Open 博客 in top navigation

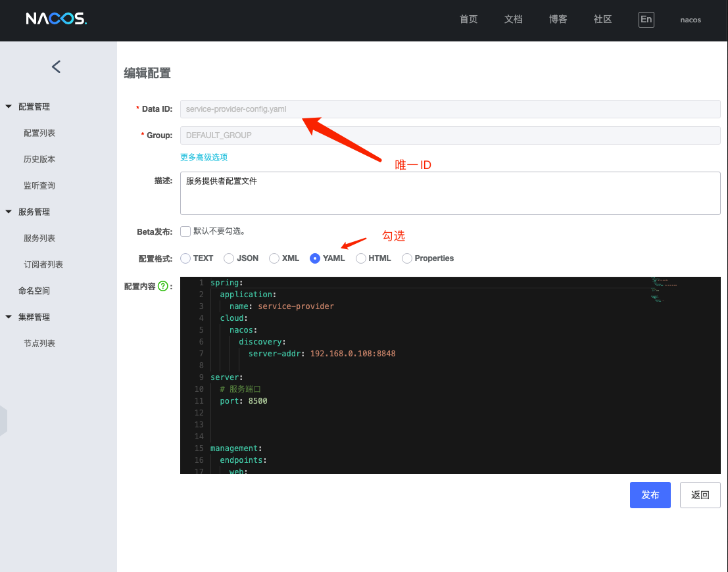click(558, 20)
